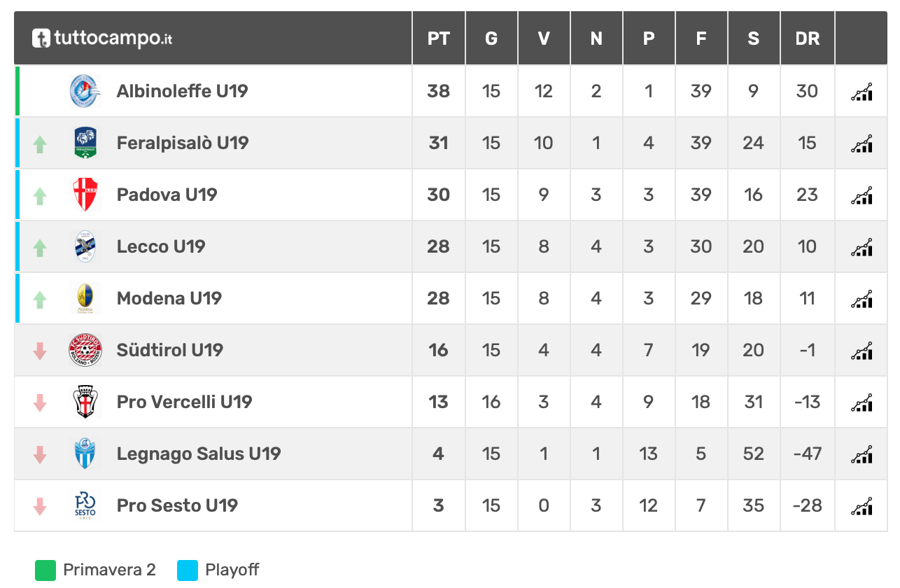Open the Albinoleffe U19 team link

click(182, 91)
